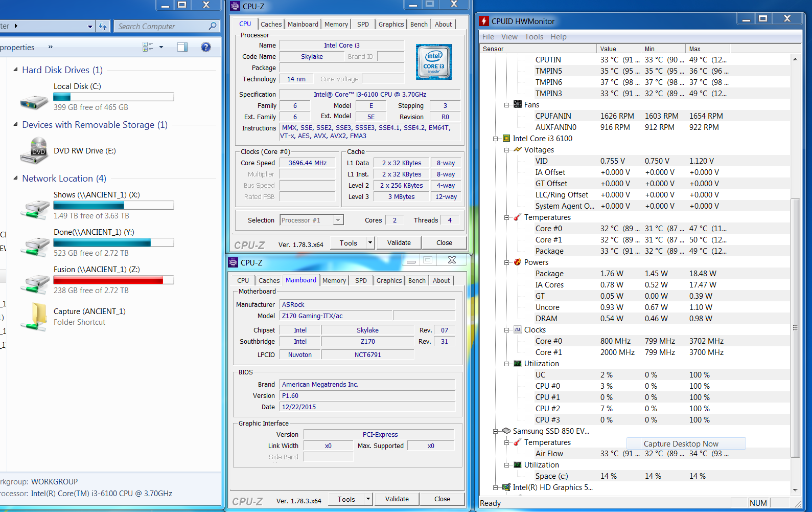812x512 pixels.
Task: Click the Clocks node icon in HWMonitor
Action: click(518, 330)
